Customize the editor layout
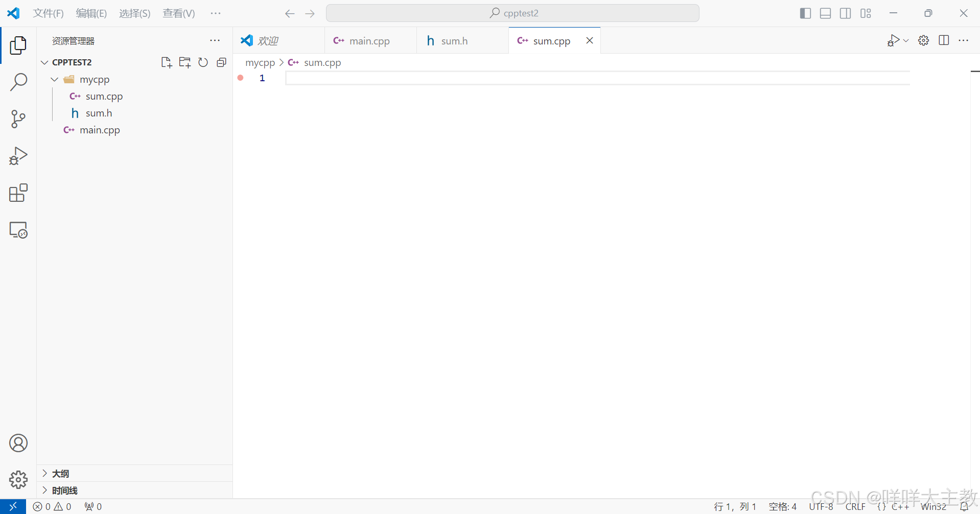This screenshot has width=980, height=514. click(866, 13)
